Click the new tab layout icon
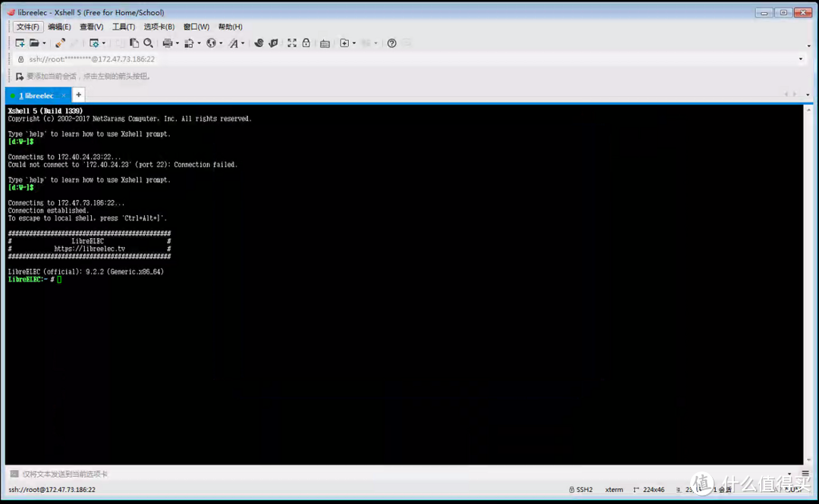 point(344,43)
